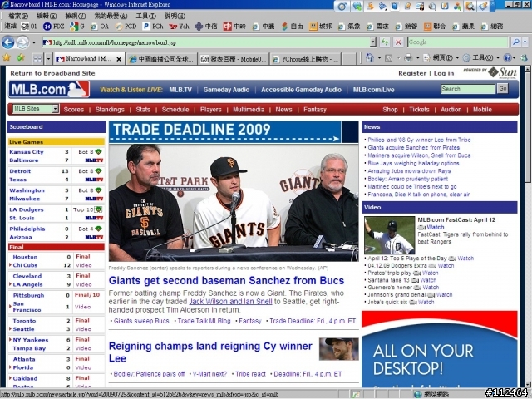Open the Edit (編輯) menu
The height and width of the screenshot is (399, 532).
(47, 16)
